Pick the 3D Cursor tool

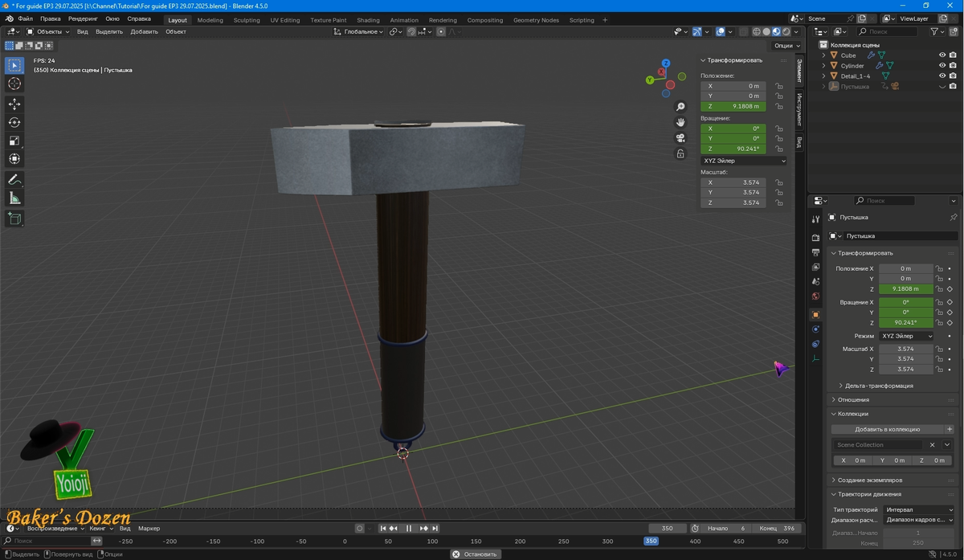pos(14,84)
